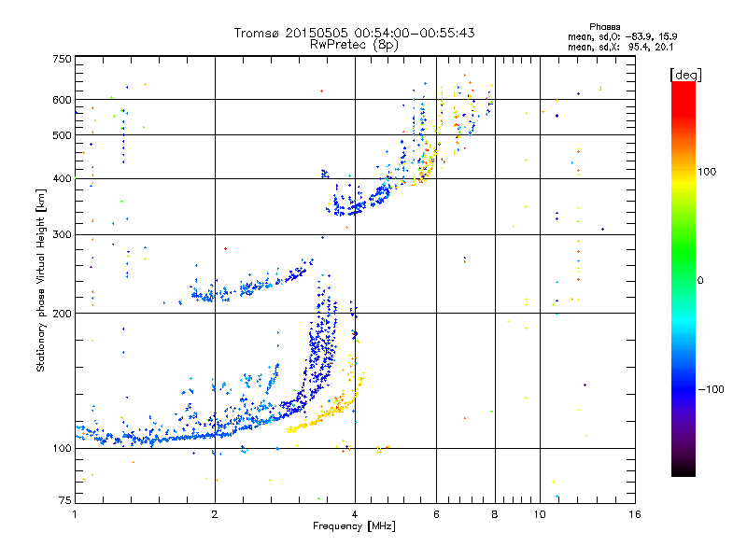The width and height of the screenshot is (747, 560).
Task: Click the y-axis tick label '750'
Action: [62, 59]
